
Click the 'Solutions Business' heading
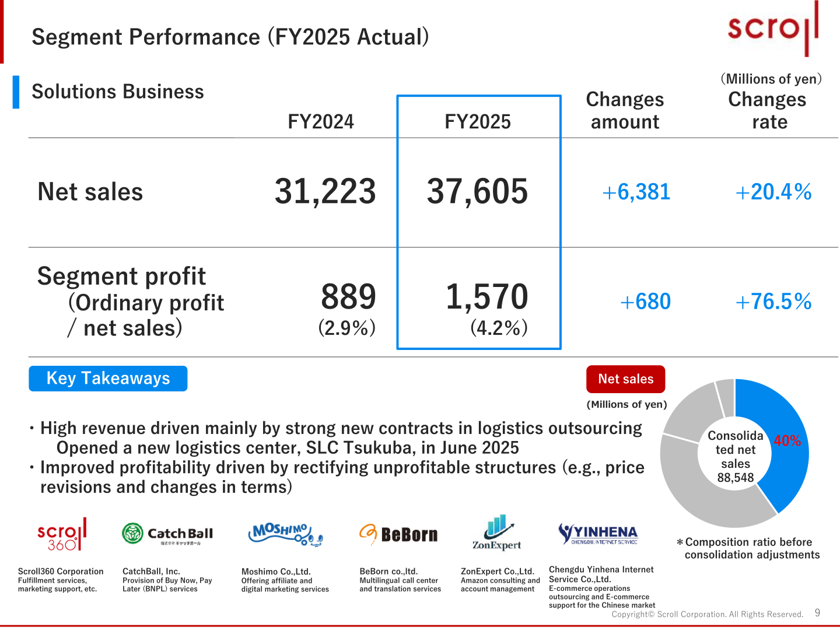pos(118,92)
